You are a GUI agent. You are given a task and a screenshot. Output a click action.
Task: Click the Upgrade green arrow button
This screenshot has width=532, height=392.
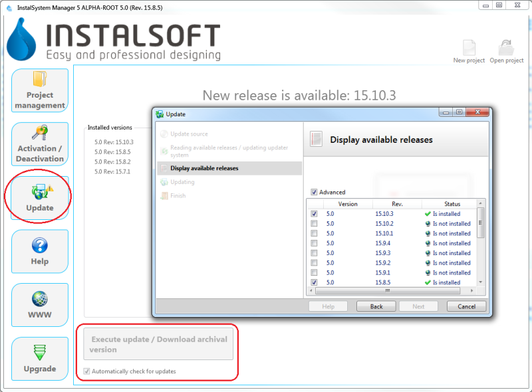(x=40, y=359)
